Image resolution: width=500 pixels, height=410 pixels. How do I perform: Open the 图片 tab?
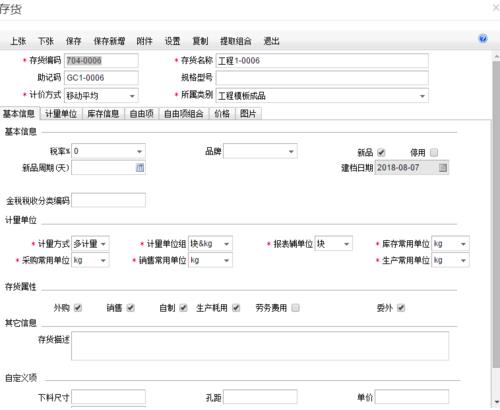click(248, 114)
